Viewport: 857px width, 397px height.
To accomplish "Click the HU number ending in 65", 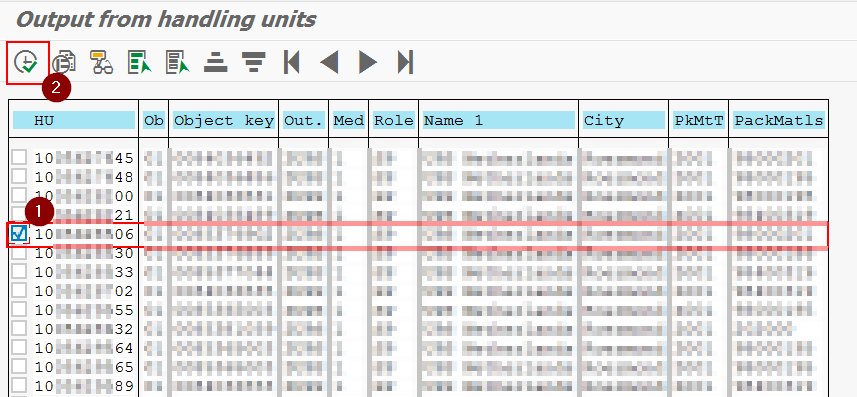I will pyautogui.click(x=84, y=367).
